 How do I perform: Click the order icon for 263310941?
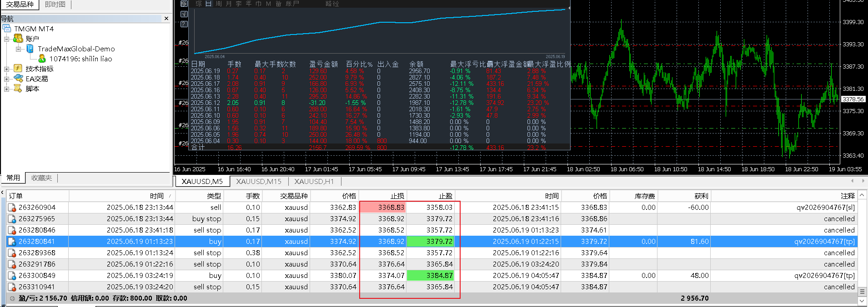tap(12, 287)
